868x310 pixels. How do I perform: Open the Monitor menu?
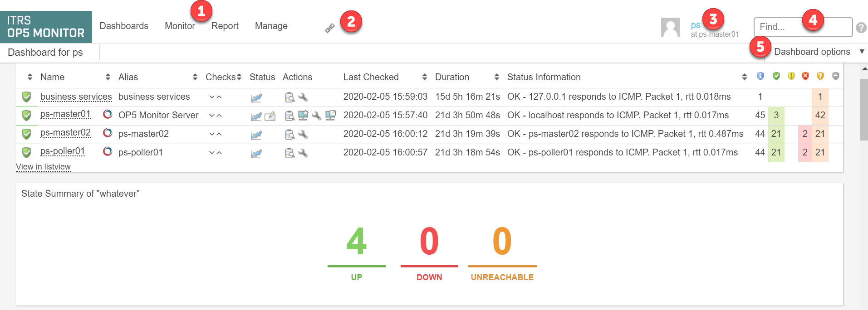(x=180, y=26)
